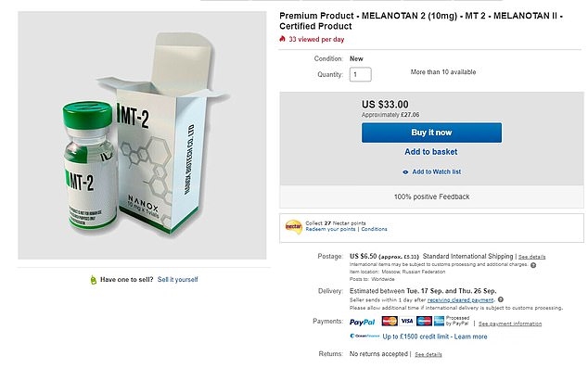Click the American Express icon
Screen dimensions: 588x368
[x=439, y=321]
